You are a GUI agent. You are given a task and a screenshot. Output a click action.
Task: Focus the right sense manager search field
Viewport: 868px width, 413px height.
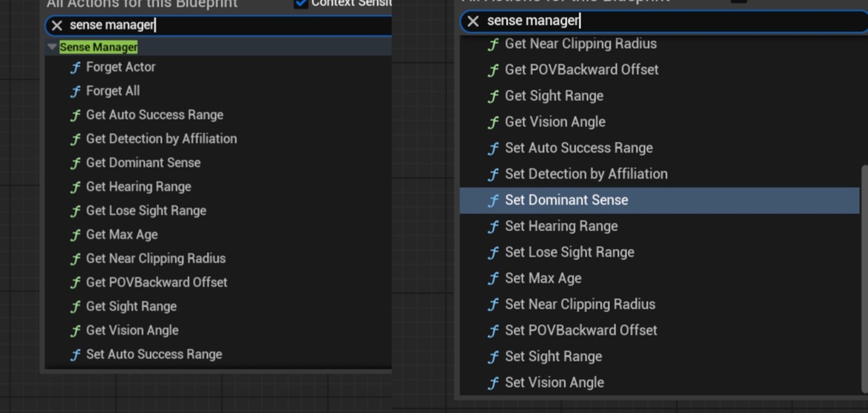[x=708, y=21]
